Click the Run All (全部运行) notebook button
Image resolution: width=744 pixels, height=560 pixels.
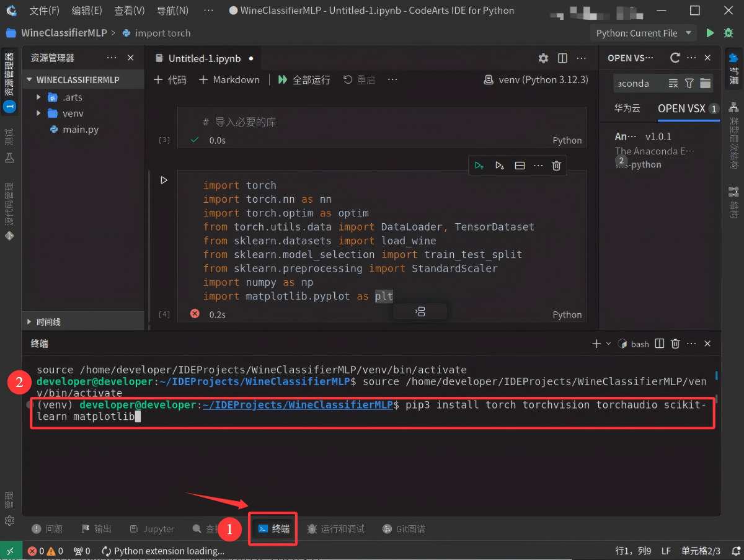coord(304,80)
